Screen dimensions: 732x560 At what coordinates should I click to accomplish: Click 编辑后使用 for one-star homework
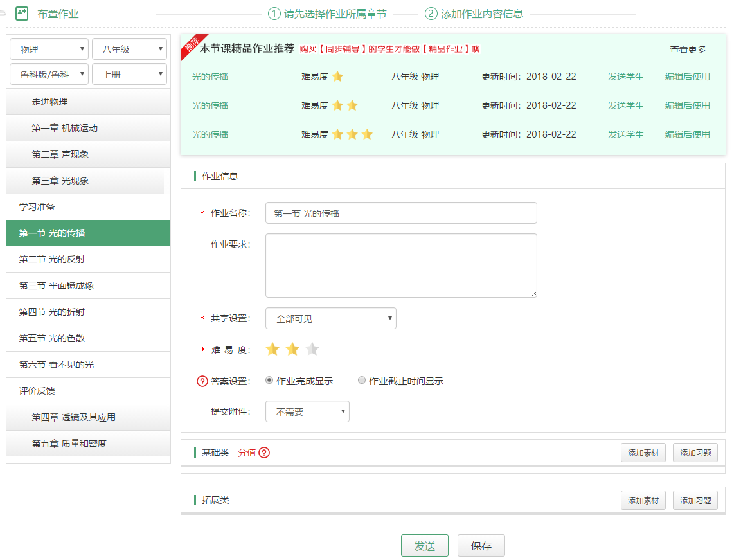(x=687, y=76)
